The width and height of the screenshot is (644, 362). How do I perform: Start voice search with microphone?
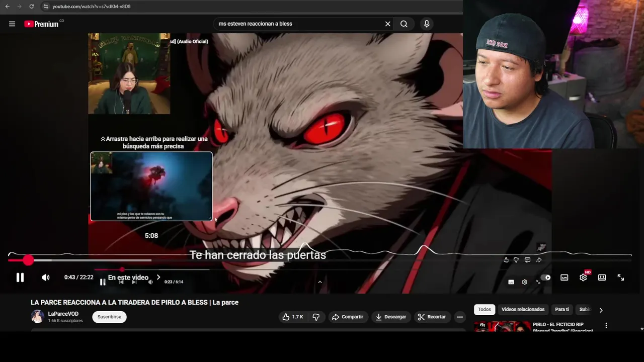click(x=427, y=24)
